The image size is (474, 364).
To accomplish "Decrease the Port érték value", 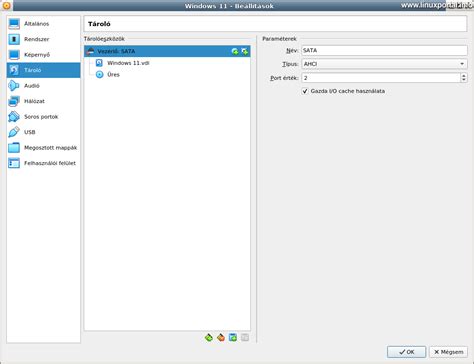I will coord(464,80).
